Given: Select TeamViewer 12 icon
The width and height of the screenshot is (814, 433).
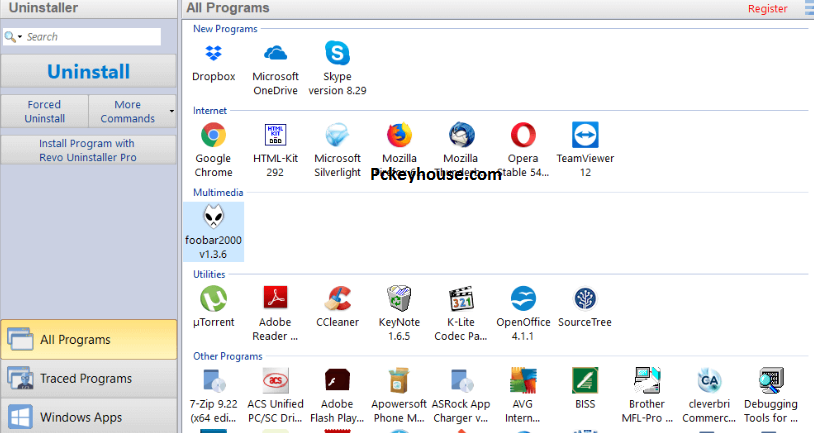Looking at the screenshot, I should [x=585, y=135].
